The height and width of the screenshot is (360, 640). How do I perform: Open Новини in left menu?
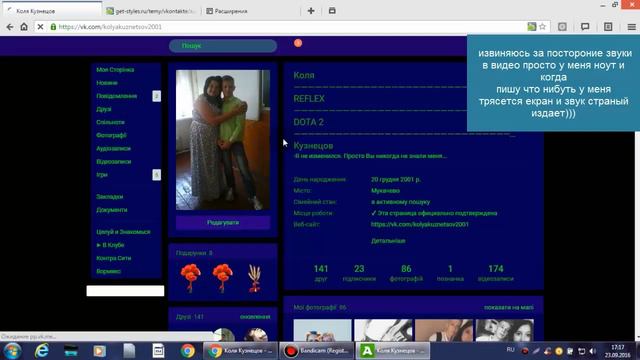click(x=107, y=83)
